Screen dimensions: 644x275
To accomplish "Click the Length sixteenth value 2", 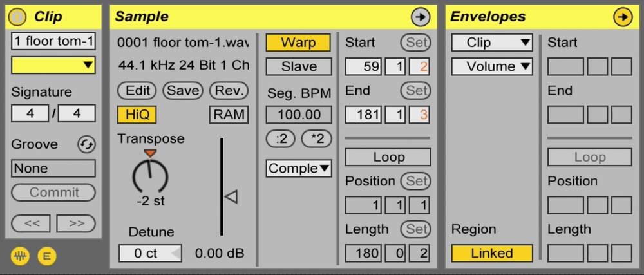I will (419, 253).
